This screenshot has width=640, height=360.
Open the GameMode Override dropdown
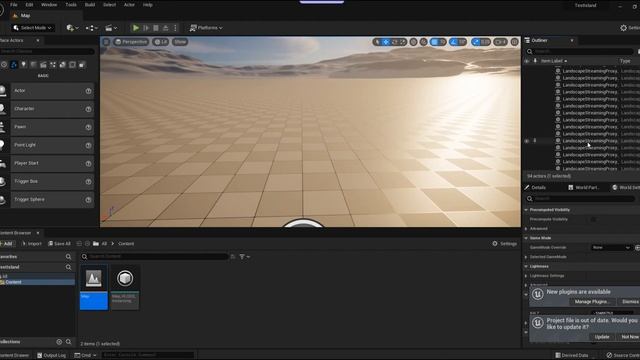pos(611,247)
